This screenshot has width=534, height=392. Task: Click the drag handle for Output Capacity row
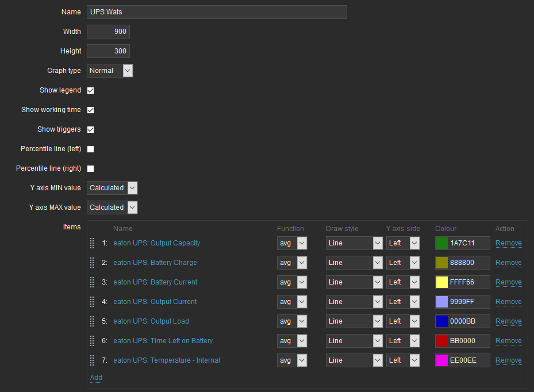[x=92, y=243]
